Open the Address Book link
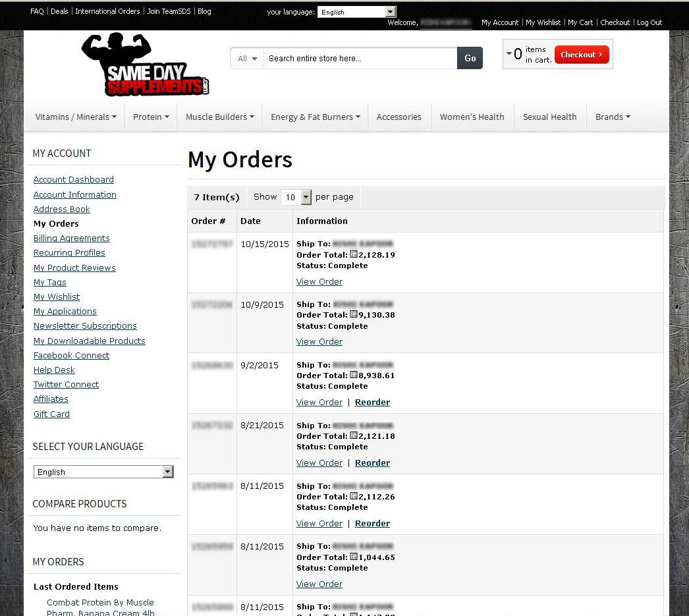Screen dimensions: 689x616 point(61,209)
